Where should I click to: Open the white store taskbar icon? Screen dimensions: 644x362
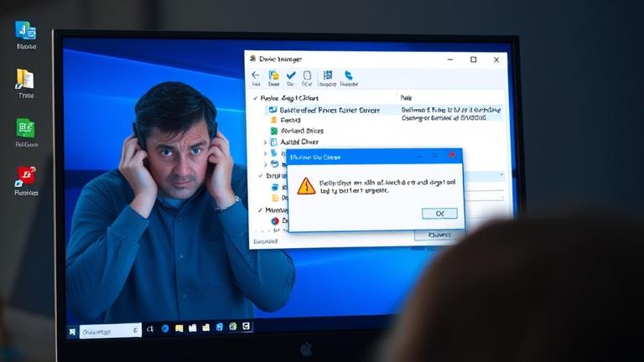pyautogui.click(x=246, y=326)
